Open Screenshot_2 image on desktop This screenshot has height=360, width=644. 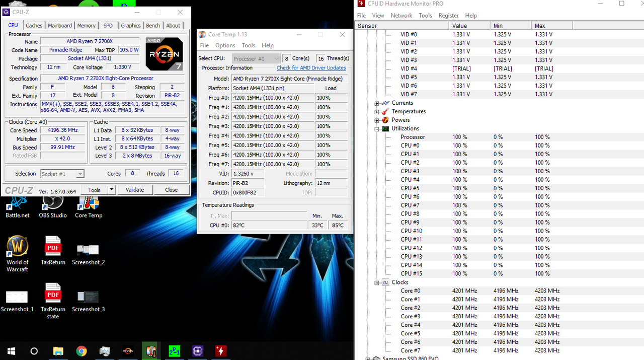(89, 254)
